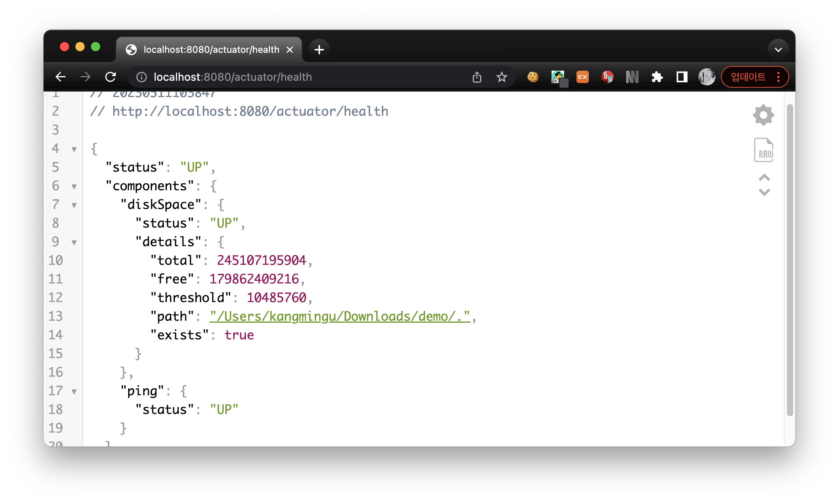This screenshot has height=504, width=839.
Task: Collapse the root JSON object on line 4
Action: (x=74, y=149)
